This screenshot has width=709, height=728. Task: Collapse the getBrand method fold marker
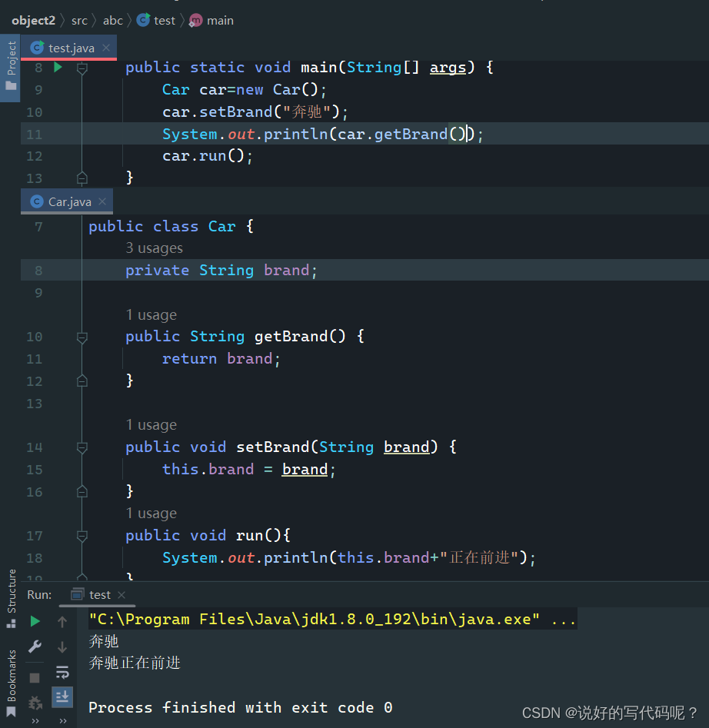82,337
